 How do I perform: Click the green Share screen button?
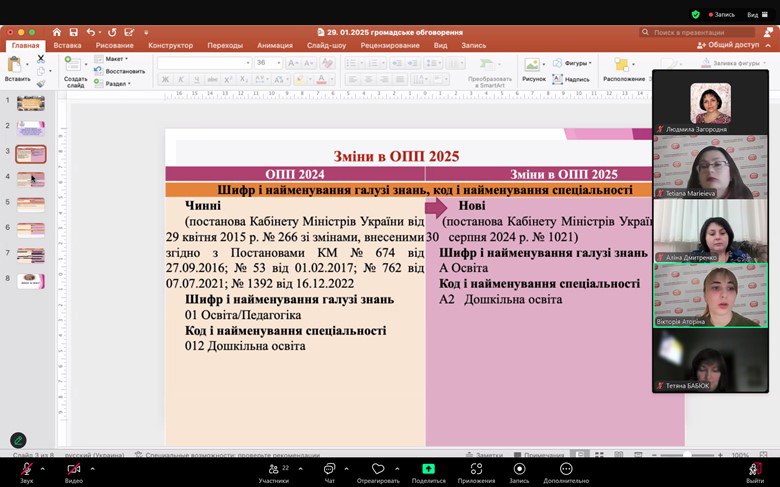click(428, 469)
